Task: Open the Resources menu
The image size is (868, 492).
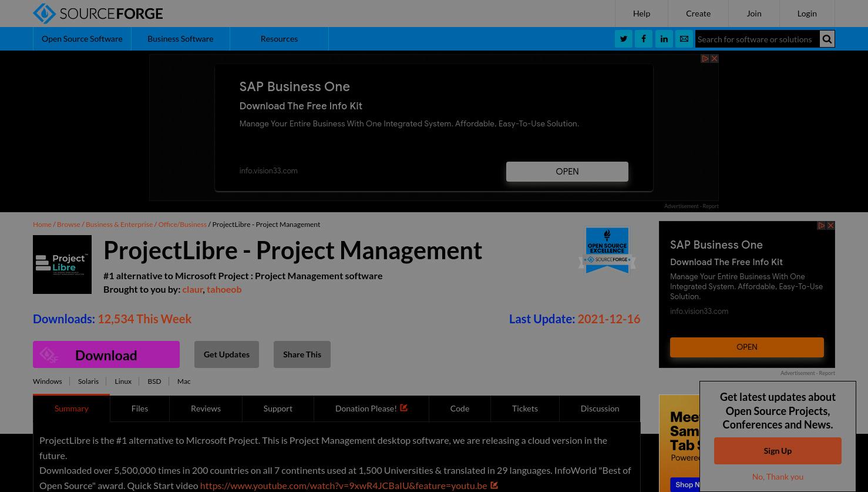Action: (279, 39)
